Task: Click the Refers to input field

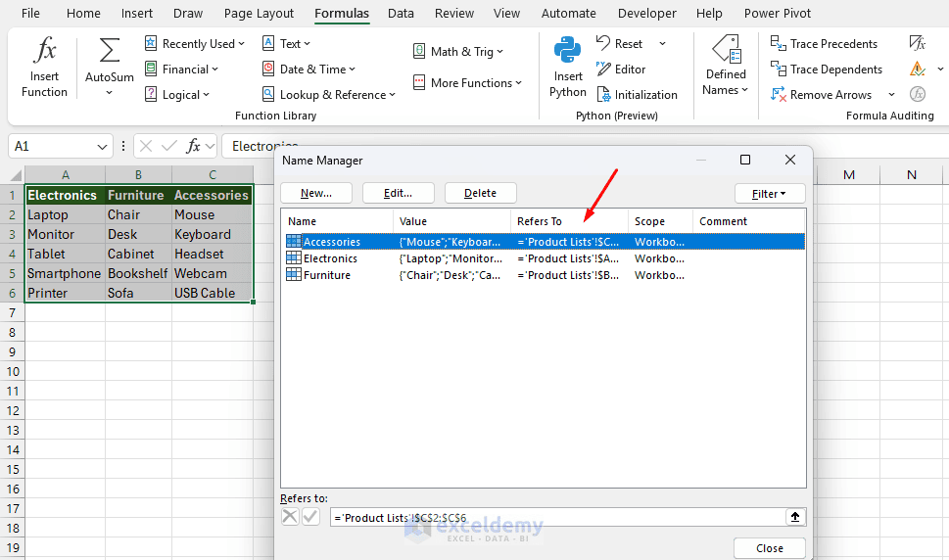Action: pyautogui.click(x=557, y=518)
